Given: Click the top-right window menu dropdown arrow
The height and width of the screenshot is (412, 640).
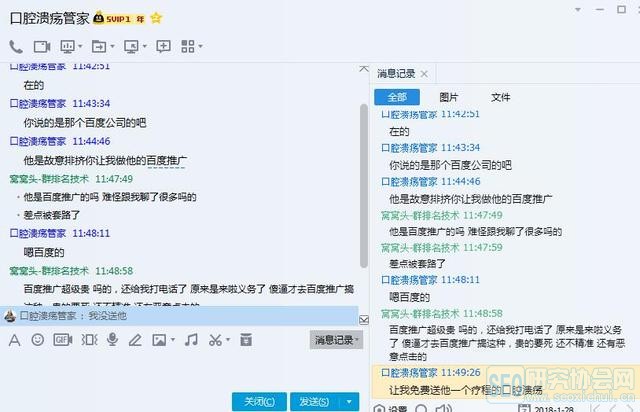Looking at the screenshot, I should [578, 9].
